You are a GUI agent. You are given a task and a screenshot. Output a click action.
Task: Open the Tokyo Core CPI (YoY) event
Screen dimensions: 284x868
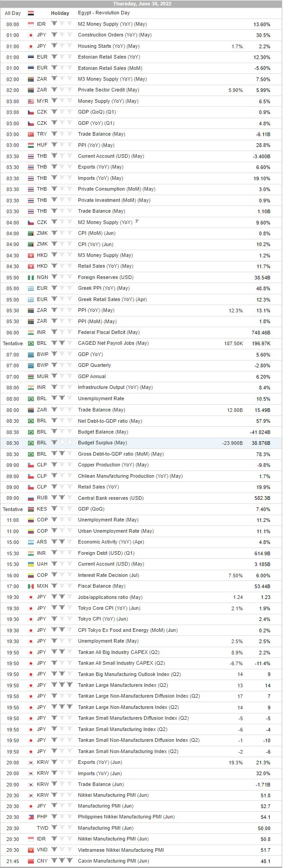point(109,608)
